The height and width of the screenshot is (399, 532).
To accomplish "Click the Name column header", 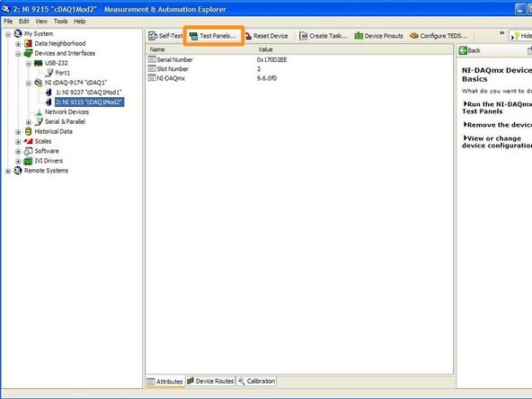I will 199,49.
